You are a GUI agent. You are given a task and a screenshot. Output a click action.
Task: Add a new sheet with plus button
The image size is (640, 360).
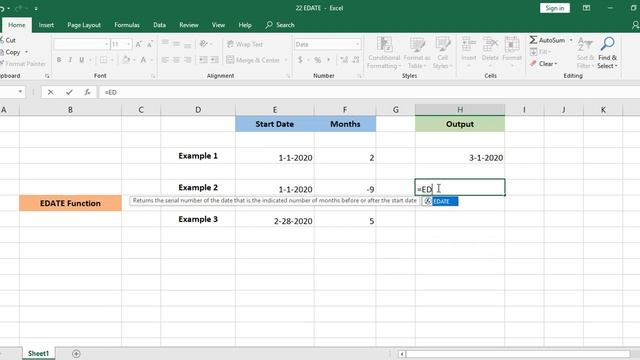click(76, 353)
